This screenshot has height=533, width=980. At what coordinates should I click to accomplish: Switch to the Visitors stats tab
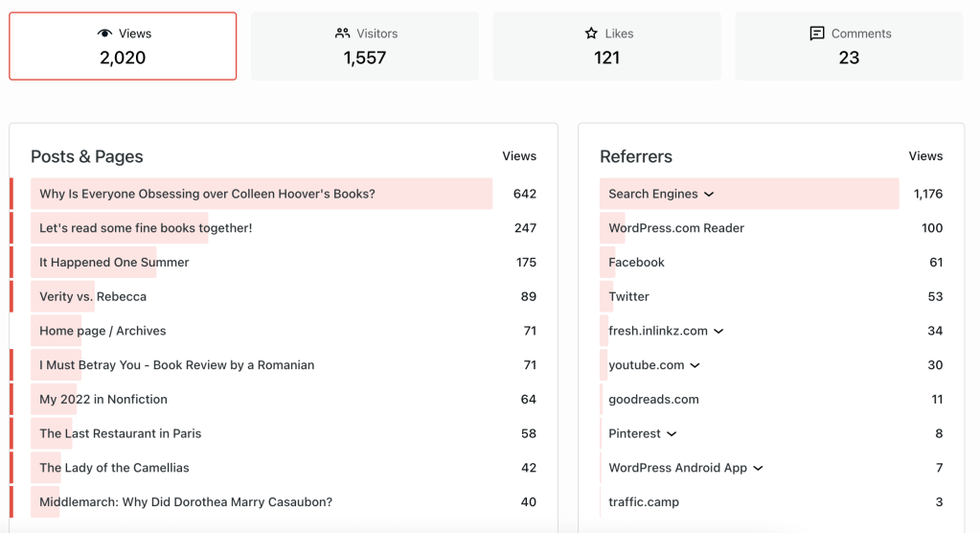[364, 46]
